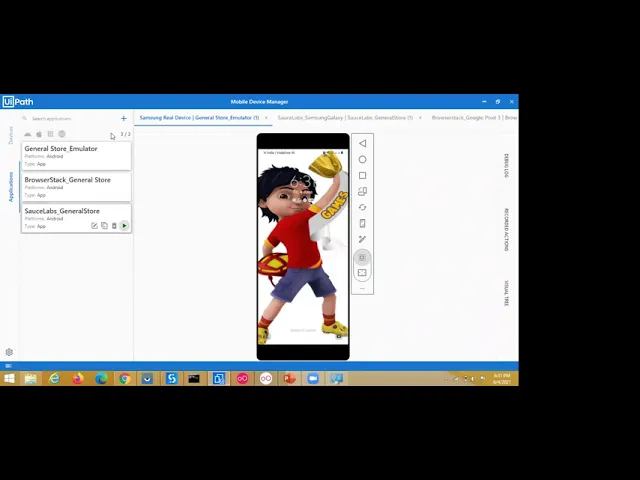Filter applications by the grid app-type icon
Image resolution: width=640 pixels, height=480 pixels.
(50, 134)
